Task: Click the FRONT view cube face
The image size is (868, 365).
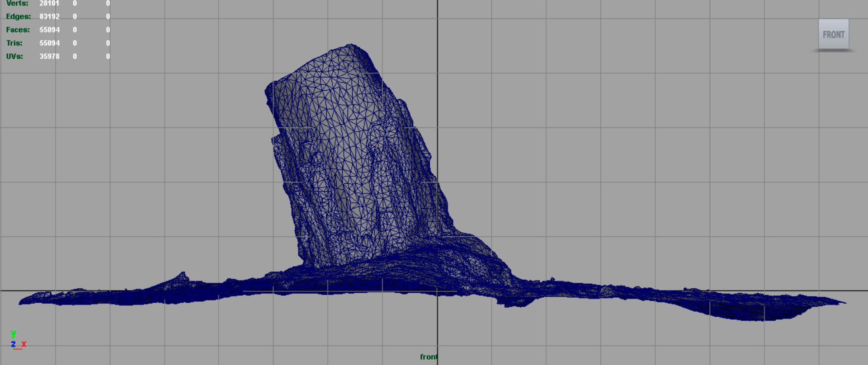Action: click(x=833, y=34)
